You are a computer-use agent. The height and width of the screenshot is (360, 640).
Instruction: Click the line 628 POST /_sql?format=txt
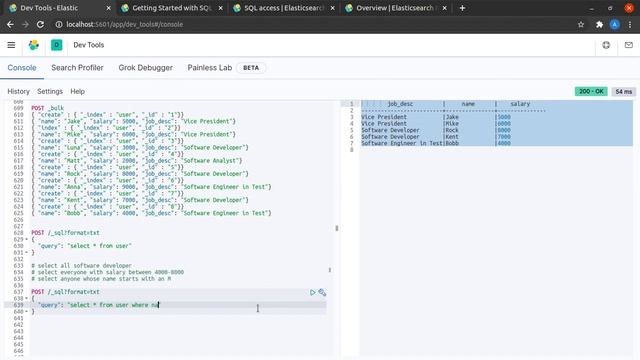(x=65, y=233)
